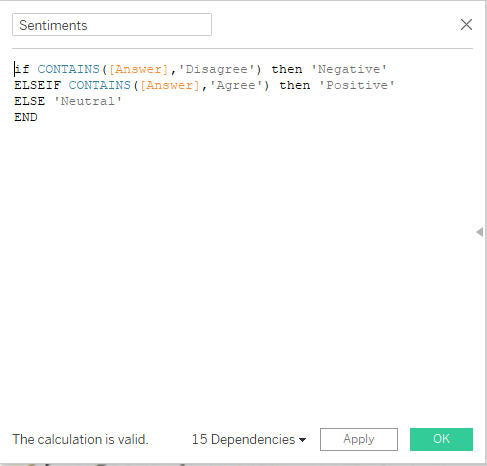This screenshot has height=466, width=487.
Task: Click the [Answer] field on the first line
Action: pyautogui.click(x=139, y=69)
